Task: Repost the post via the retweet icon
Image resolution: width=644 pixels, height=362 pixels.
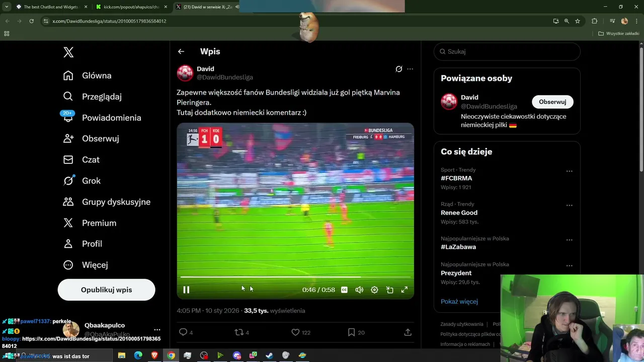Action: (239, 332)
